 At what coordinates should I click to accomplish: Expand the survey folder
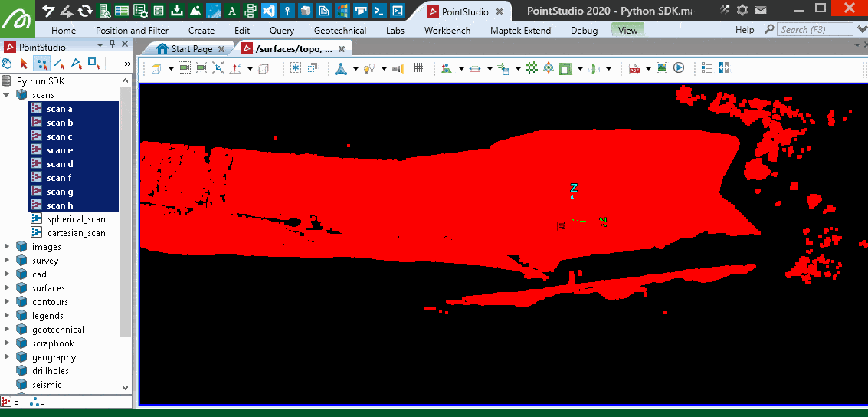7,261
